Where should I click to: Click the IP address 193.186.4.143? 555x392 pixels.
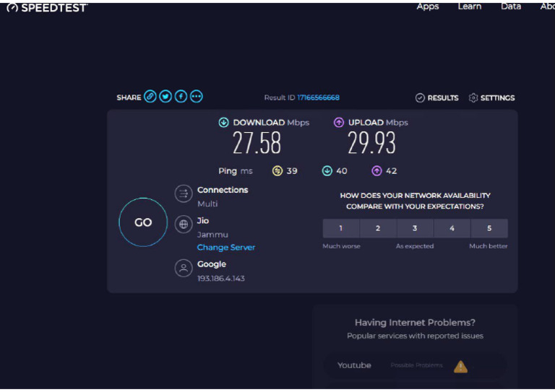(221, 279)
